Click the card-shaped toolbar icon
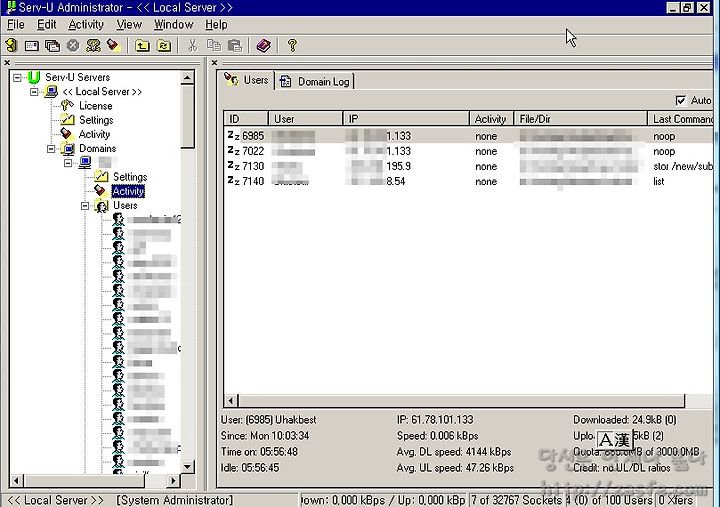This screenshot has width=720, height=507. [32, 46]
